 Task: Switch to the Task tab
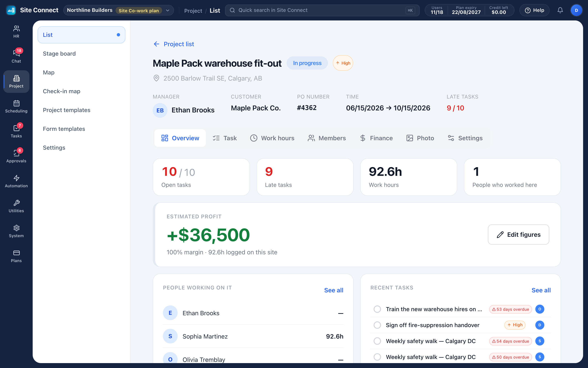pyautogui.click(x=225, y=138)
